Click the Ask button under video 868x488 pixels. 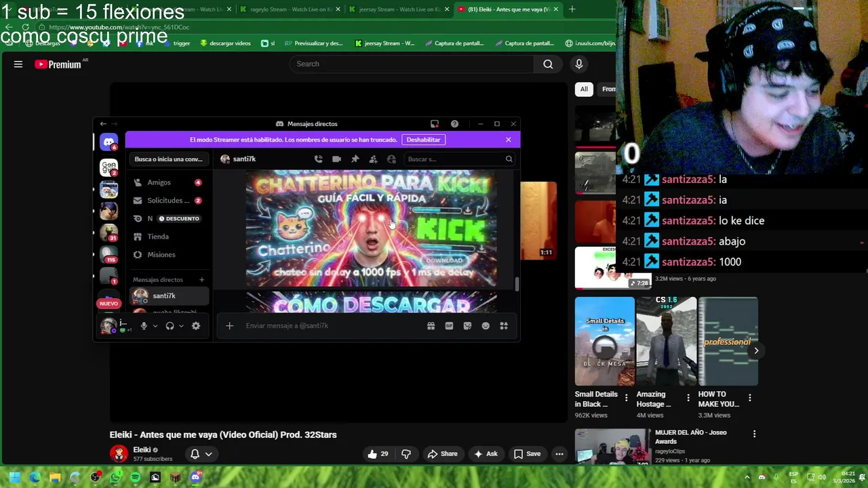[x=486, y=454]
